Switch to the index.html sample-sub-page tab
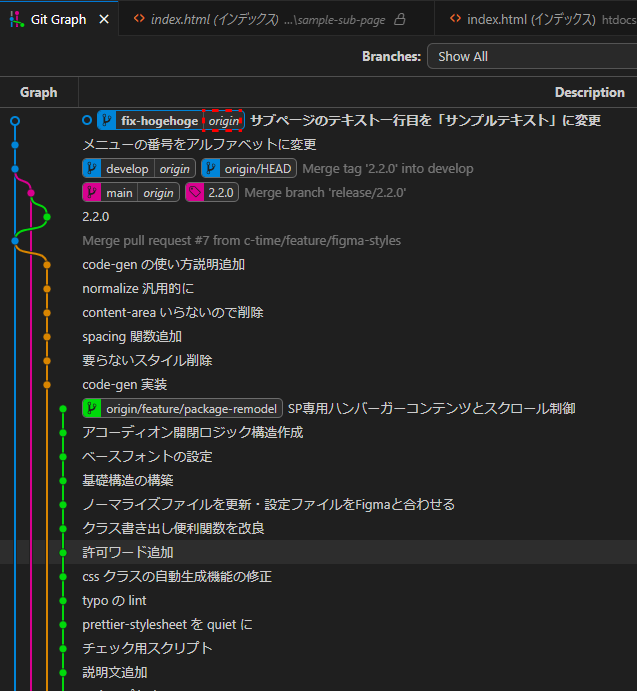This screenshot has height=691, width=637. click(x=260, y=19)
